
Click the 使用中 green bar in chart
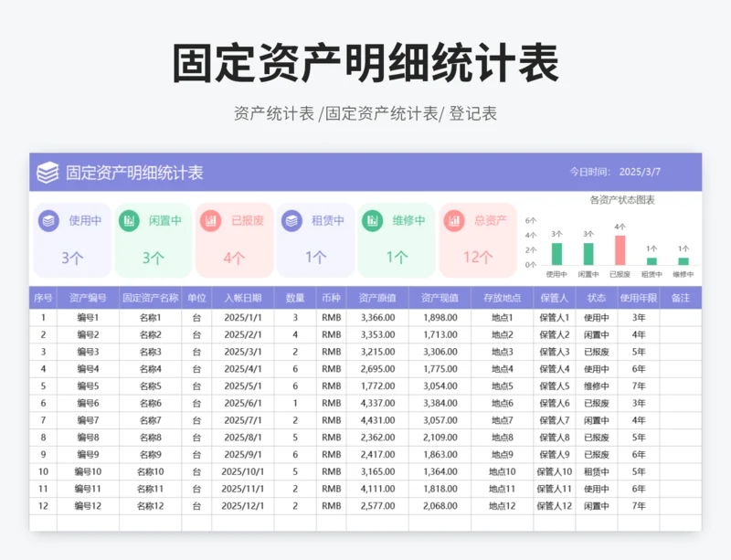pyautogui.click(x=556, y=254)
